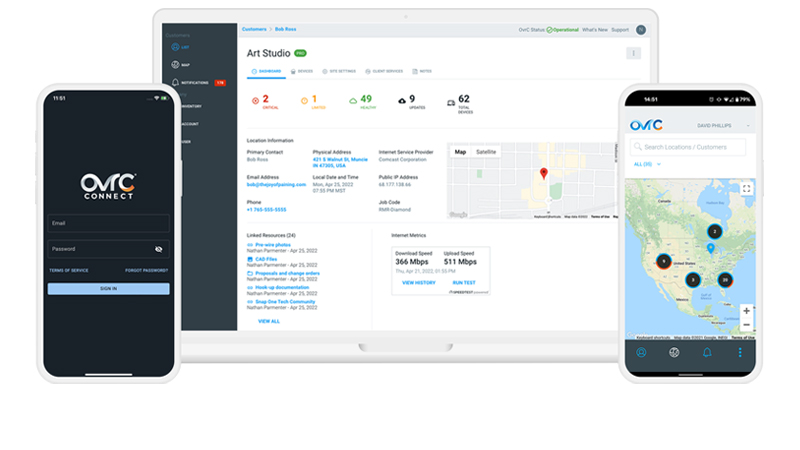Click the orange Limited devices status icon
Screen dimensions: 800x450
(304, 101)
